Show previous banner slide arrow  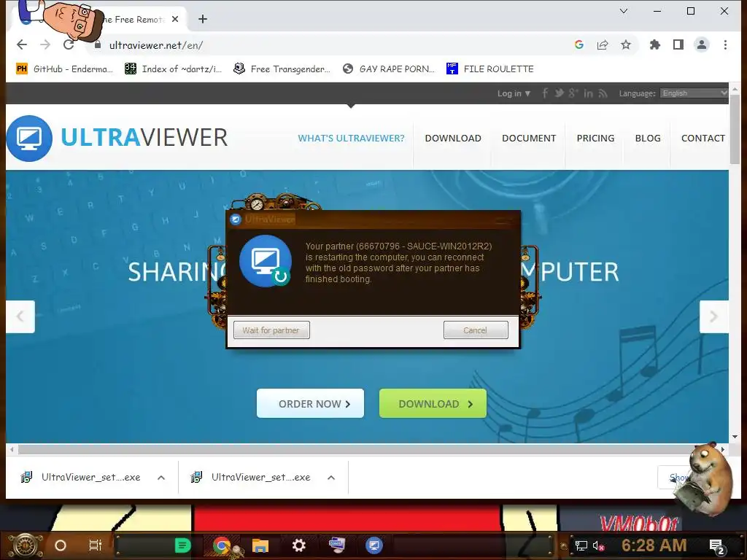(20, 316)
